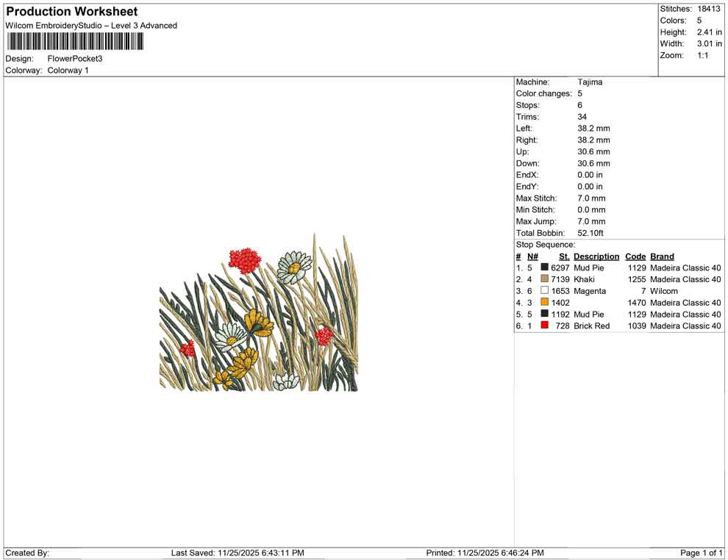Click the Printed timestamp
Screen dimensions: 728x560
[x=485, y=553]
